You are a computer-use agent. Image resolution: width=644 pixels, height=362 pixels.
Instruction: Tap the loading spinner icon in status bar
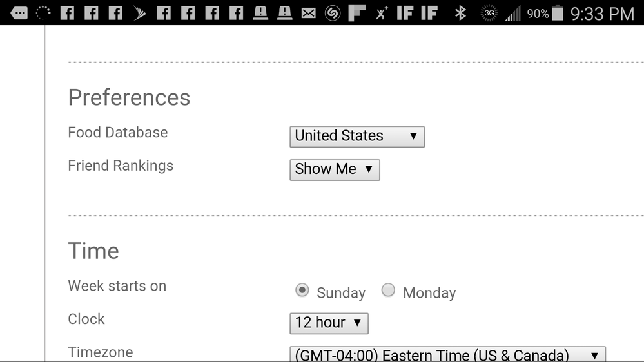pos(43,13)
